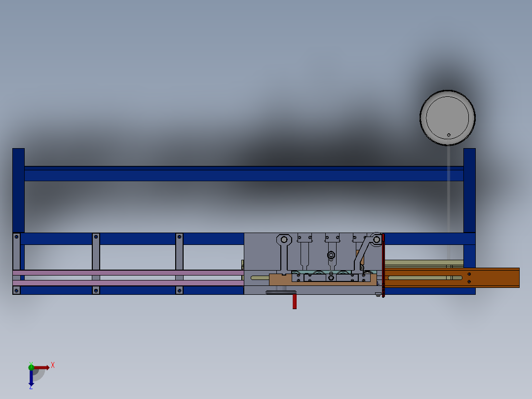
Task: Select the left blue vertical frame post
Action: (18, 190)
